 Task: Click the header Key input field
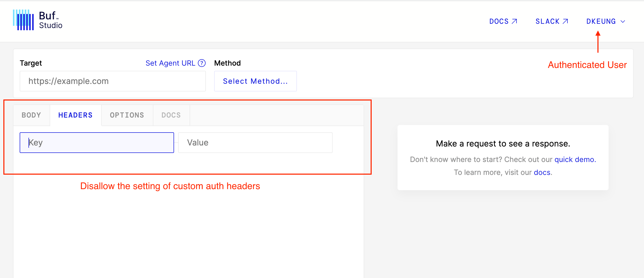point(97,143)
